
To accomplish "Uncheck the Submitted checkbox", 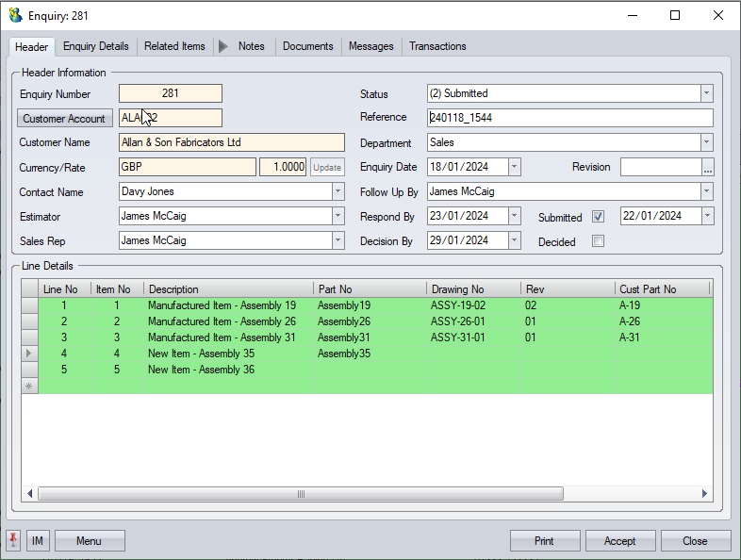I will click(x=598, y=217).
